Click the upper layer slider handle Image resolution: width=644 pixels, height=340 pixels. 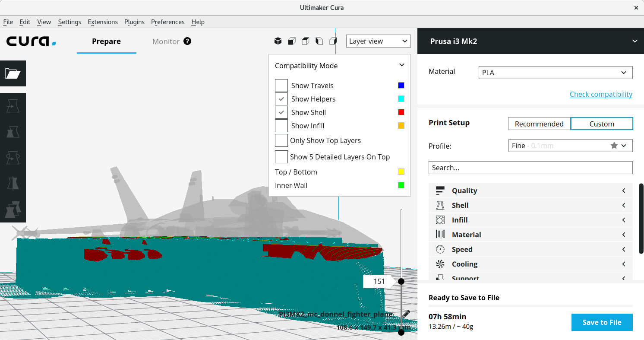tap(401, 282)
